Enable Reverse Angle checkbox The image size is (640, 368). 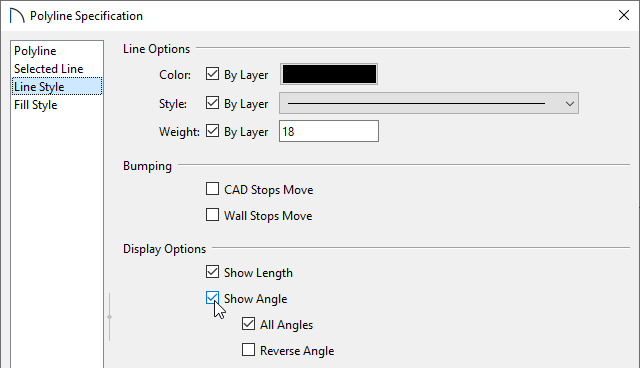pos(248,350)
